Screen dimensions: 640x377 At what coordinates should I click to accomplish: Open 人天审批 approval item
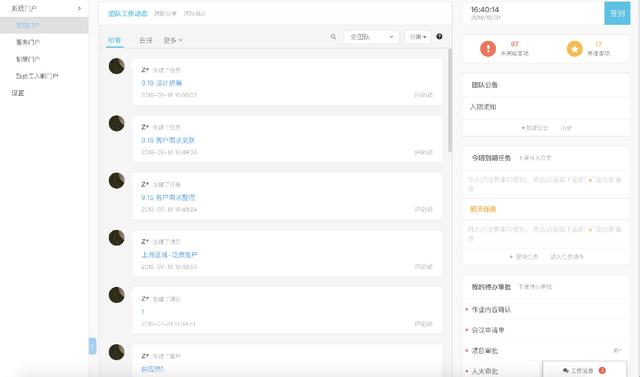click(484, 371)
